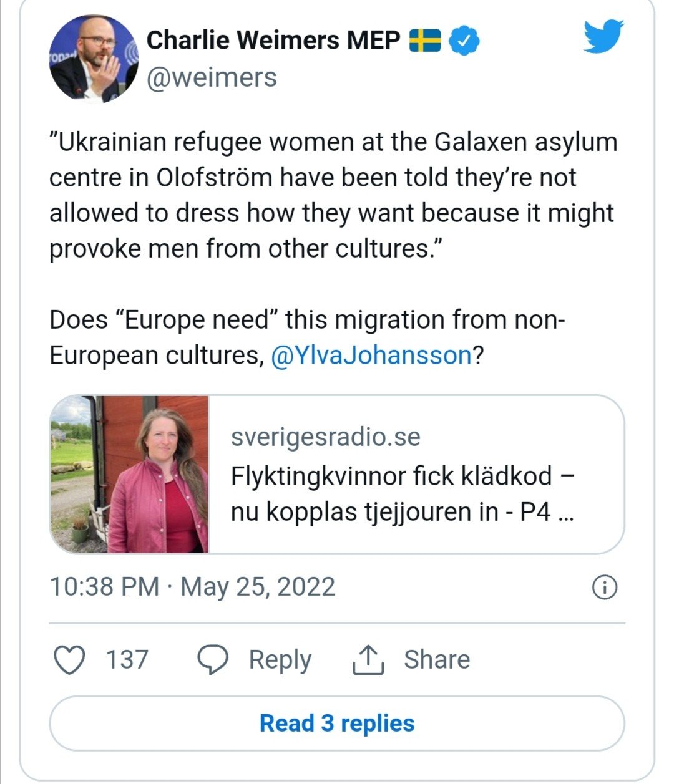Click the quoted Ukrainian refugee tweet text
Image resolution: width=674 pixels, height=784 pixels.
333,195
